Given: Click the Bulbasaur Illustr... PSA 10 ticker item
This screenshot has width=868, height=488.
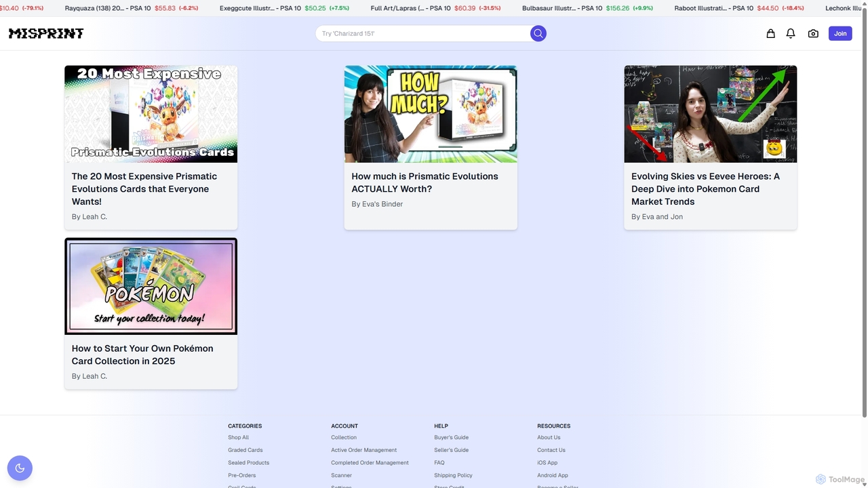Looking at the screenshot, I should point(588,8).
